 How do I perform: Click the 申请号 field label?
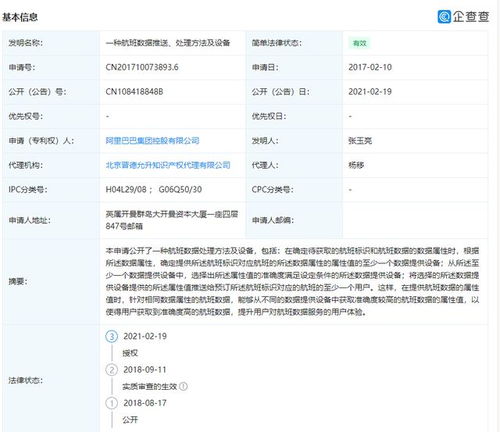22,67
